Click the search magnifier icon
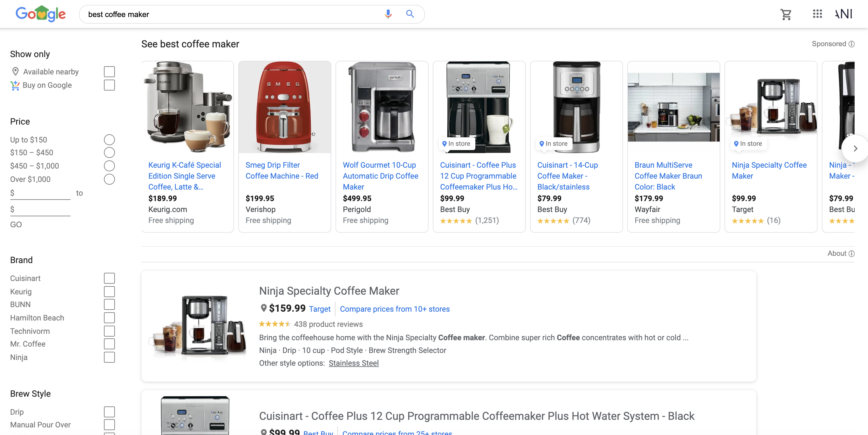 coord(410,14)
